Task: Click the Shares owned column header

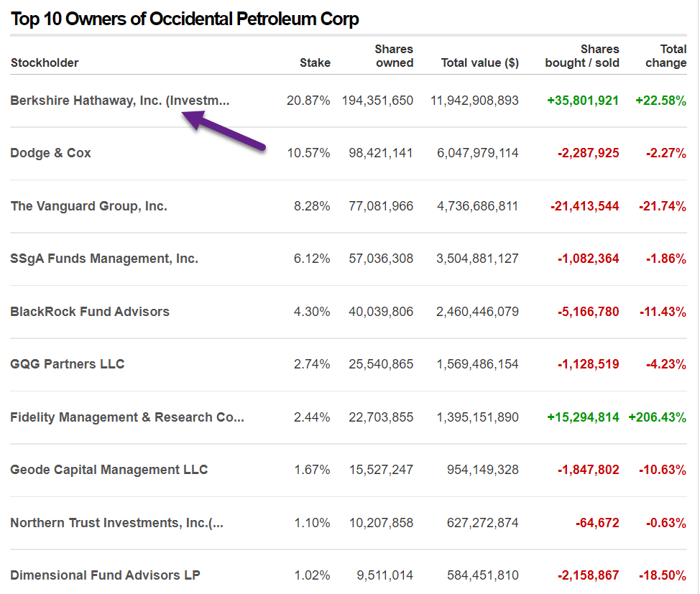Action: [394, 56]
